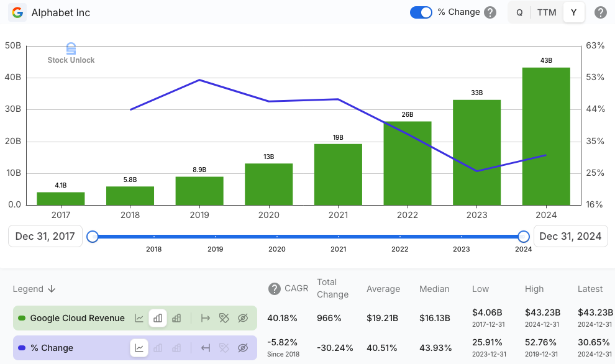Click the Median column header

pos(434,289)
